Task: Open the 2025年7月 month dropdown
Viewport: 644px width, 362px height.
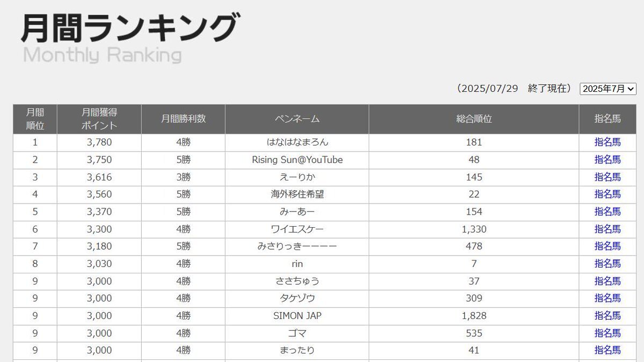Action: (x=608, y=89)
